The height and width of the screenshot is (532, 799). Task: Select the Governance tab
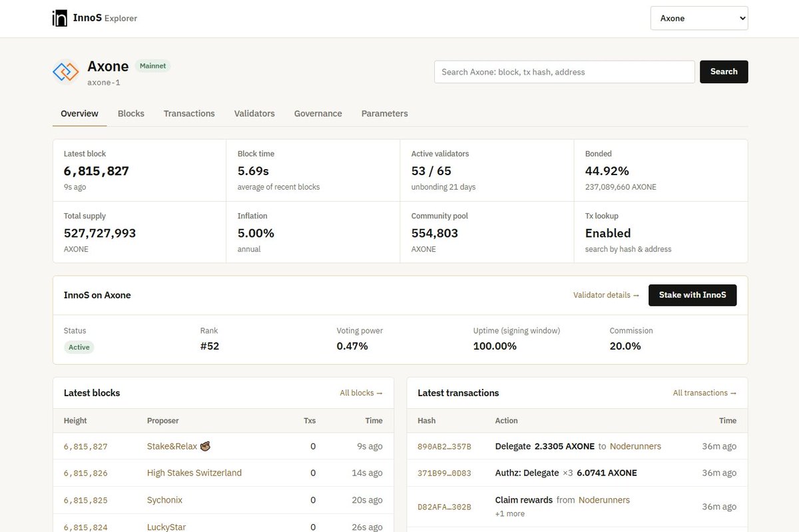[x=318, y=114]
